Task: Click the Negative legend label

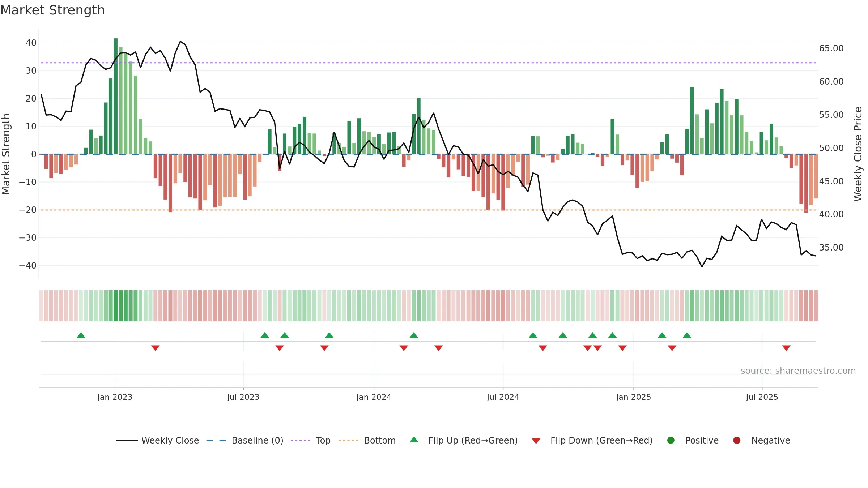Action: click(x=771, y=440)
